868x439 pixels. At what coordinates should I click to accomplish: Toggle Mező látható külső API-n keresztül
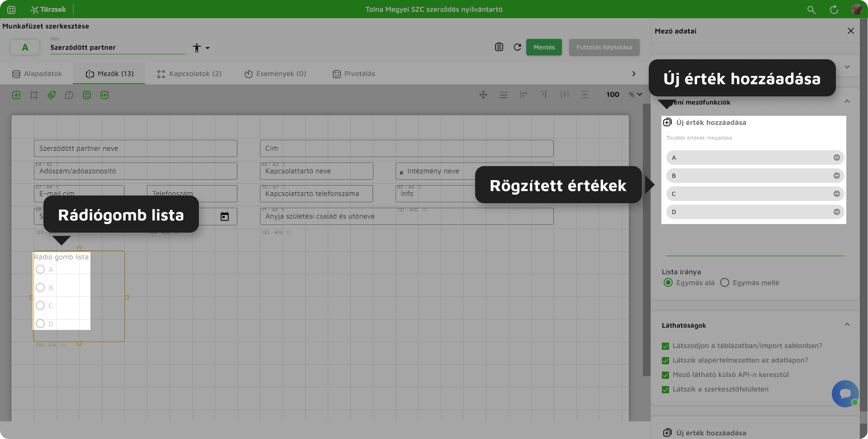[665, 375]
